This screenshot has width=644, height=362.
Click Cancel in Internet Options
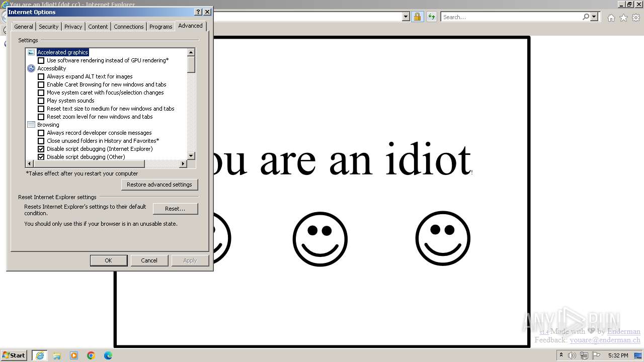pyautogui.click(x=149, y=260)
